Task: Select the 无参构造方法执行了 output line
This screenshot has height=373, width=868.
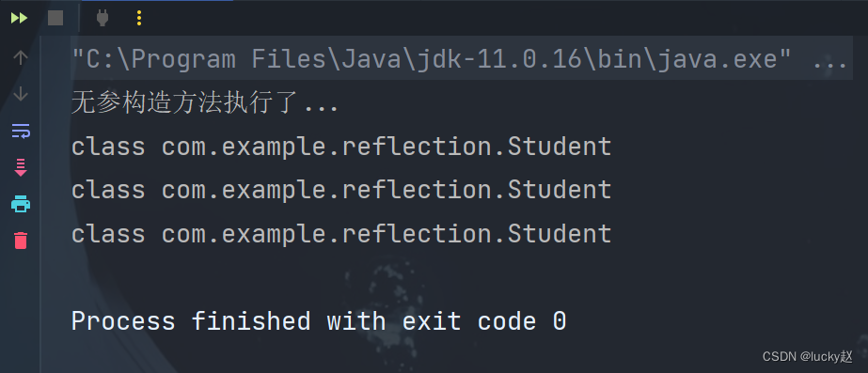Action: 205,103
